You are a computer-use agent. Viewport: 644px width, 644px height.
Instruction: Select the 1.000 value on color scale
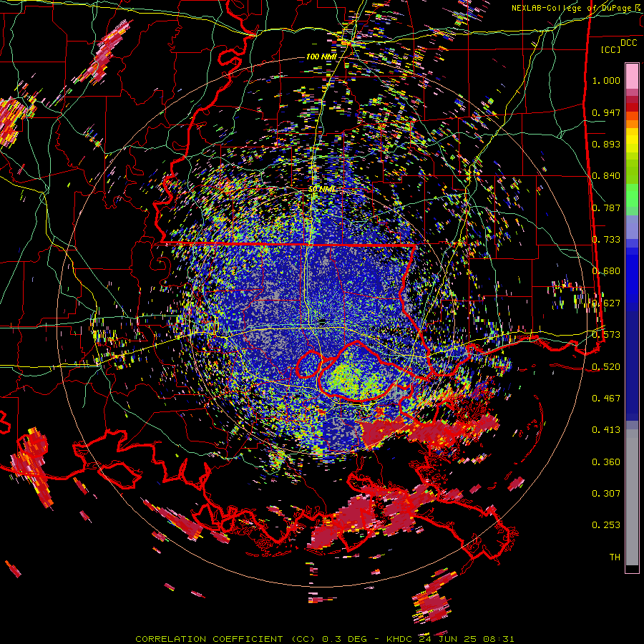pos(606,80)
